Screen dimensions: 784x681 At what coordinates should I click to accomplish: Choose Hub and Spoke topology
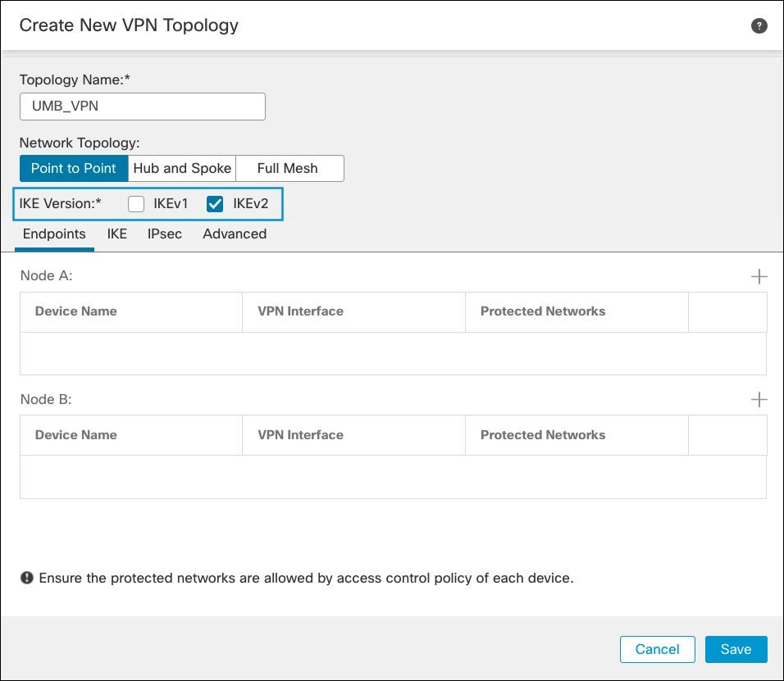[x=181, y=168]
